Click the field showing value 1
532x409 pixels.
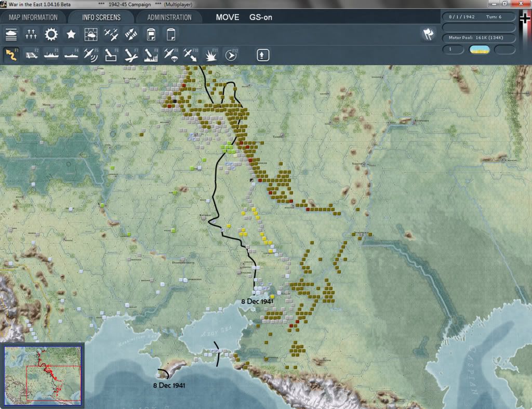[x=453, y=49]
